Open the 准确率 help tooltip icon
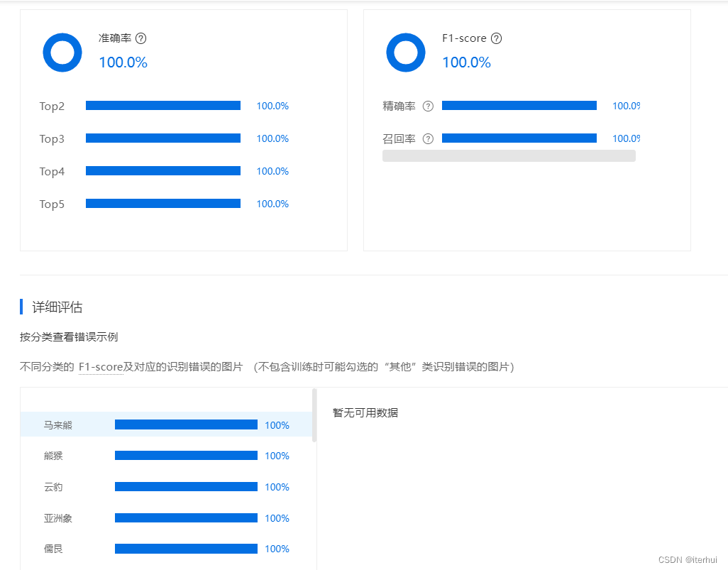Viewport: 728px width, 570px height. tap(140, 38)
